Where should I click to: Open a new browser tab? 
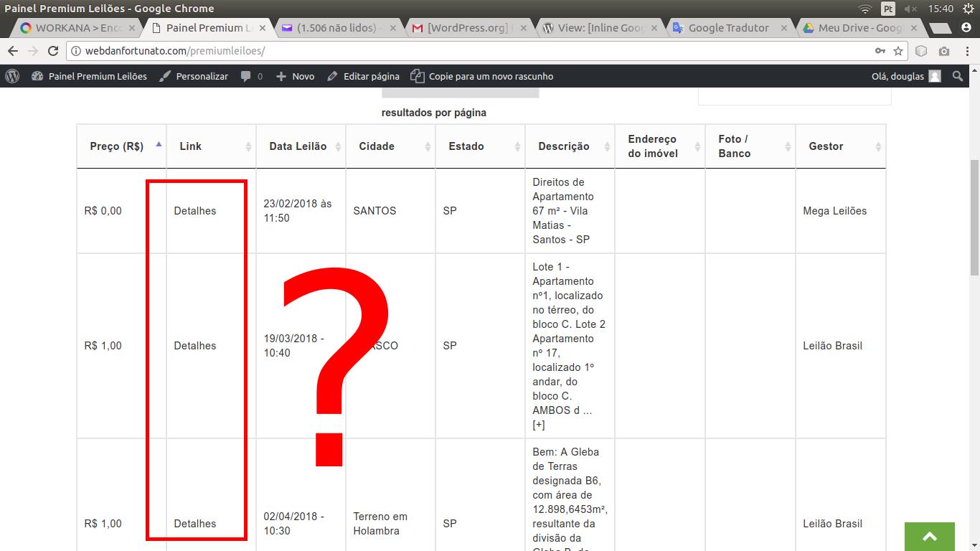point(940,28)
